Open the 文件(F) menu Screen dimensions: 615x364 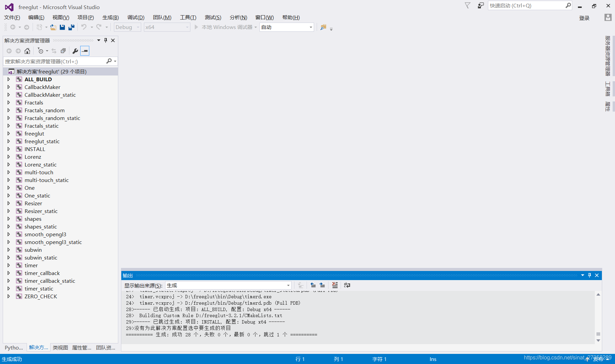12,18
